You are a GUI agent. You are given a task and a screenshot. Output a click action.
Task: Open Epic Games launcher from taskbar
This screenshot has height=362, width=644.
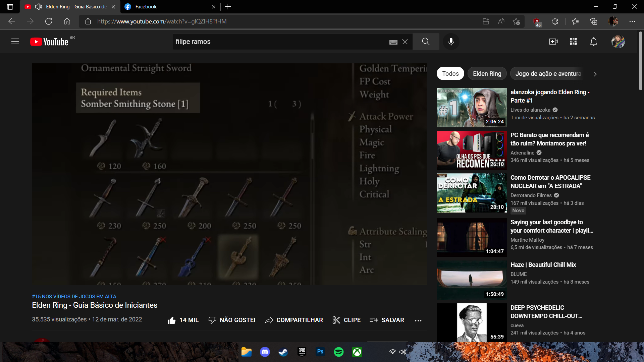pyautogui.click(x=302, y=352)
